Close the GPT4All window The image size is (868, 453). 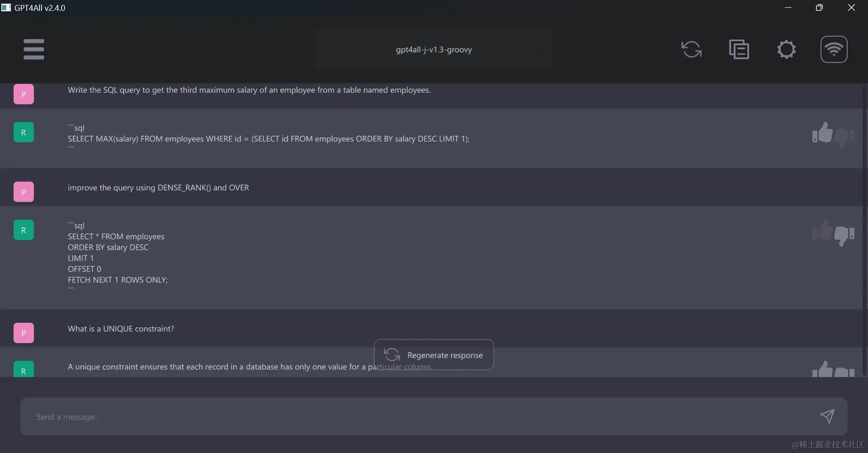click(x=851, y=8)
